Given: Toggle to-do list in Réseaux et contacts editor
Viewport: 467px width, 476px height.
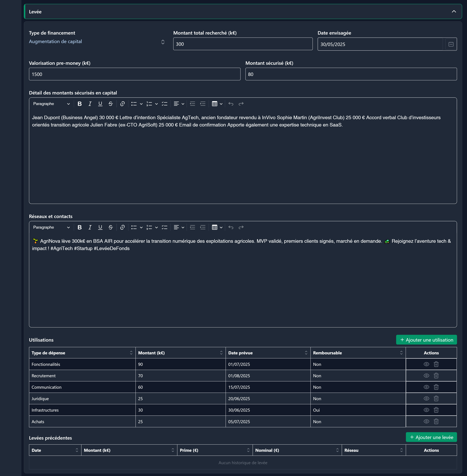Looking at the screenshot, I should pos(164,227).
